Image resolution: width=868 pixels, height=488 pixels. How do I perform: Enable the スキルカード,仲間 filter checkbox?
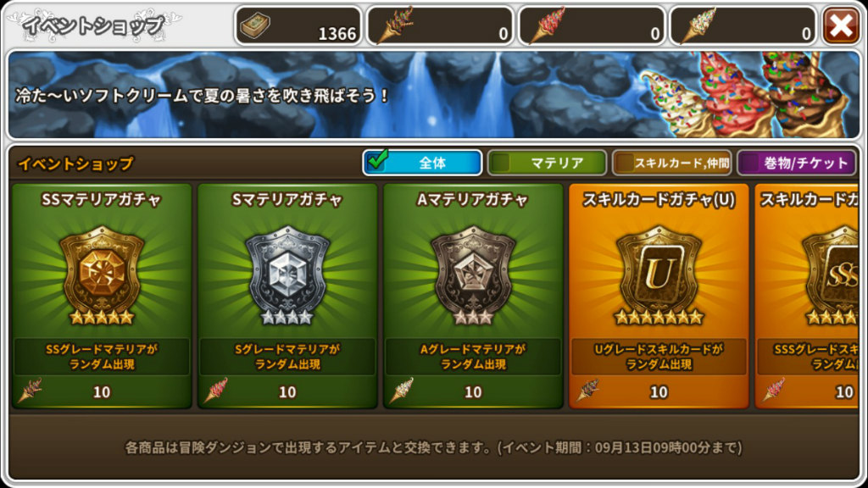625,163
